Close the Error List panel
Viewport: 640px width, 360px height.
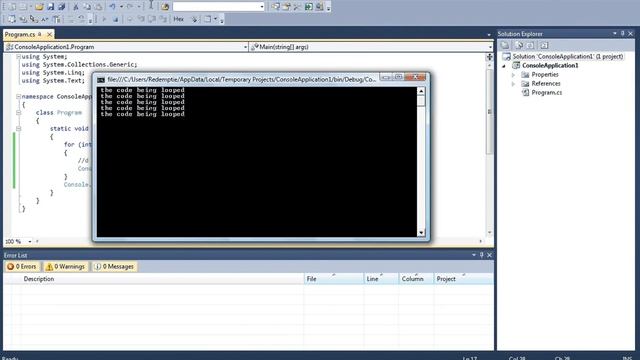pos(489,255)
